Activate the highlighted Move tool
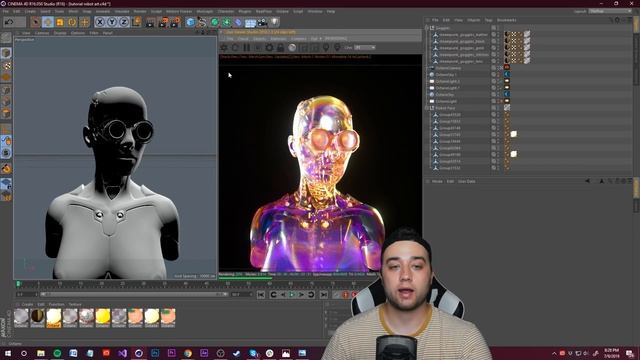 (x=48, y=22)
